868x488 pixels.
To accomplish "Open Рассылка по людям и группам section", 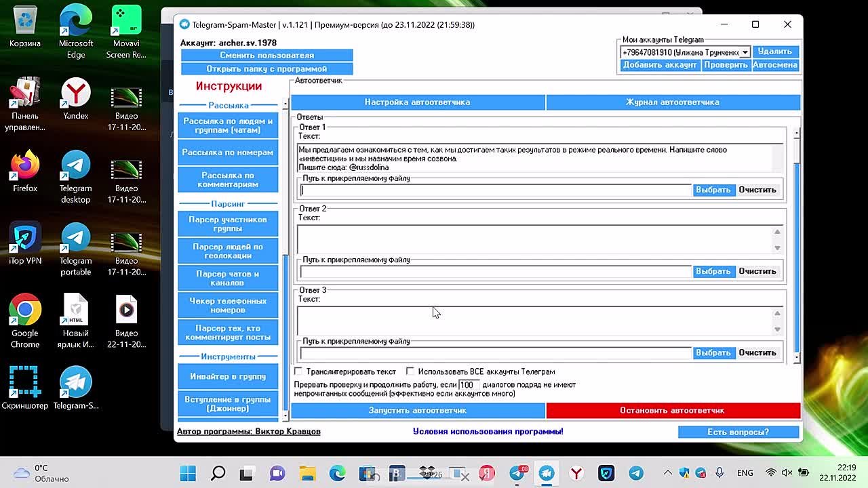I will tap(228, 125).
